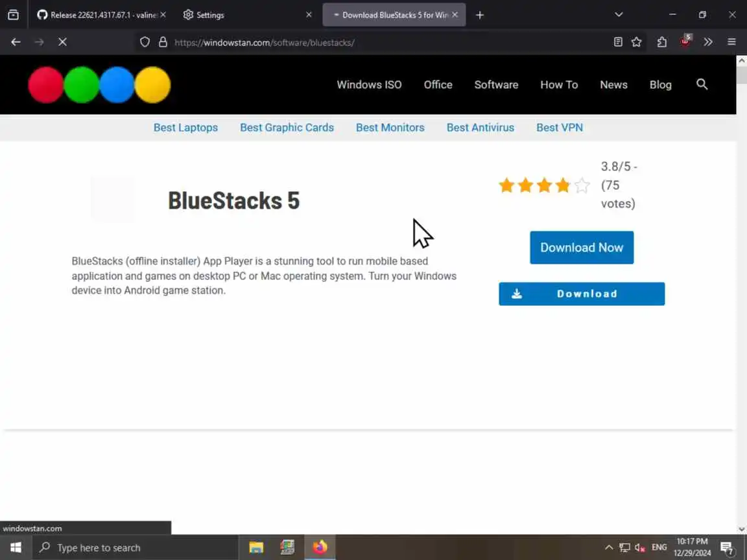Image resolution: width=747 pixels, height=560 pixels.
Task: Click the BlueStacks 5 heading text
Action: tap(234, 200)
